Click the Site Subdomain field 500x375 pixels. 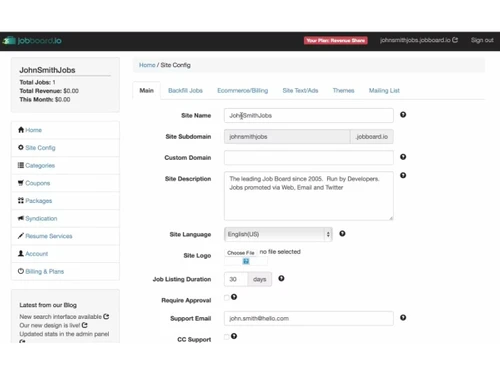(287, 137)
